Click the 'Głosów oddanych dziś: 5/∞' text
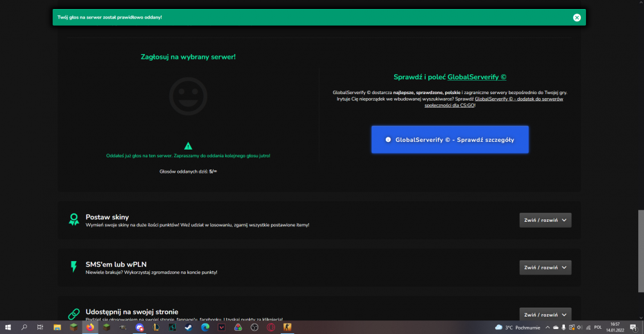 point(188,172)
